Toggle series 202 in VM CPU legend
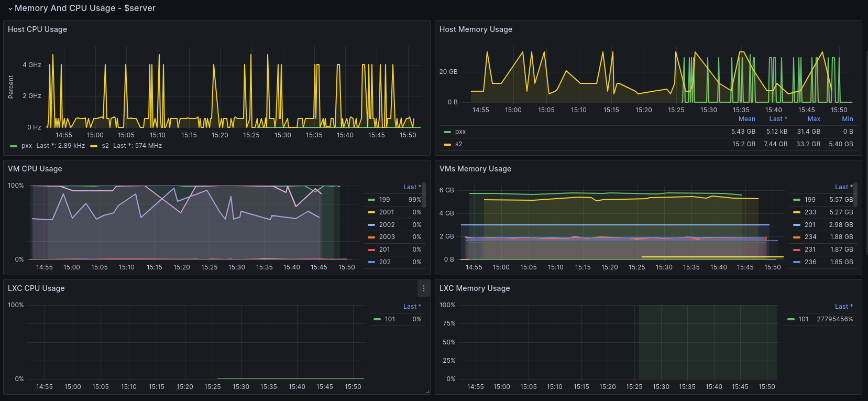The height and width of the screenshot is (401, 868). [385, 262]
